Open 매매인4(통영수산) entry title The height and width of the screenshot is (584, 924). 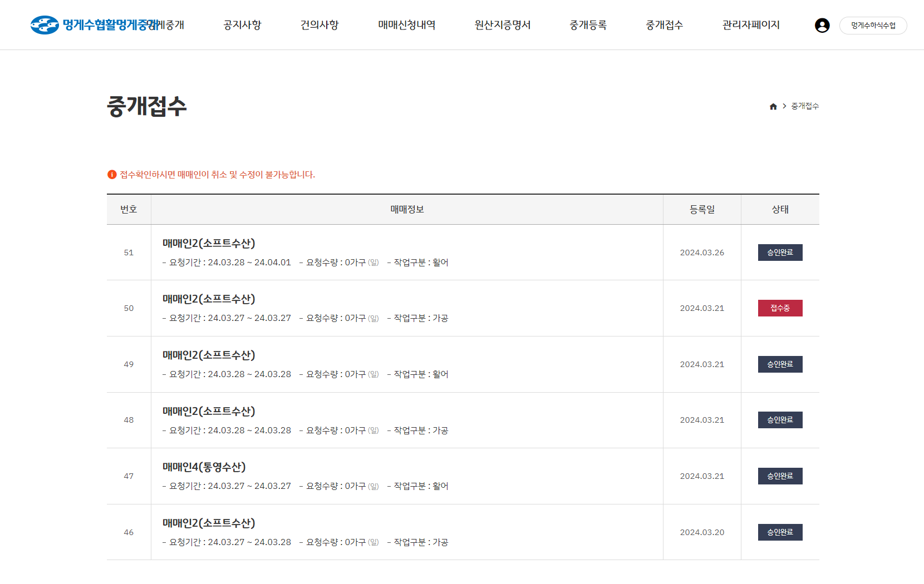click(x=204, y=467)
